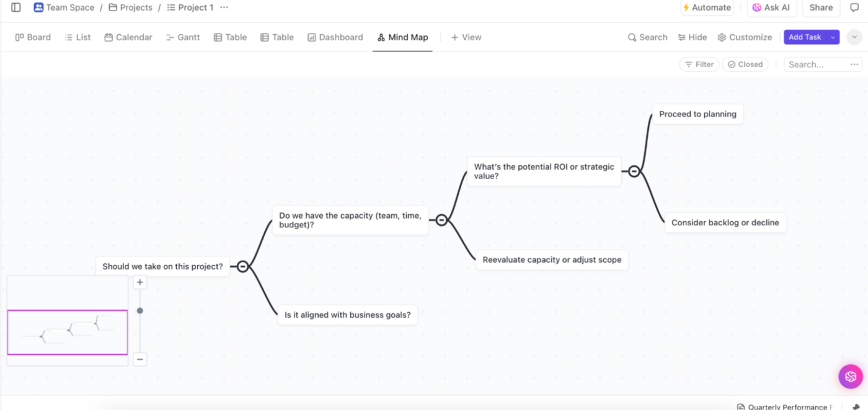Click the breadcrumb ellipsis after Project 1
Viewport: 868px width, 410px height.
[x=224, y=7]
